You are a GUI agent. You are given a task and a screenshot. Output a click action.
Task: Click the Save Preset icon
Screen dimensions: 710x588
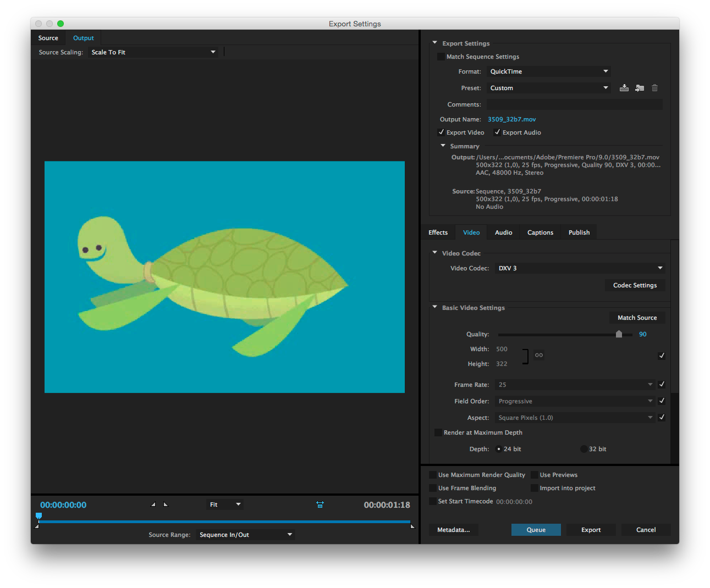(624, 88)
